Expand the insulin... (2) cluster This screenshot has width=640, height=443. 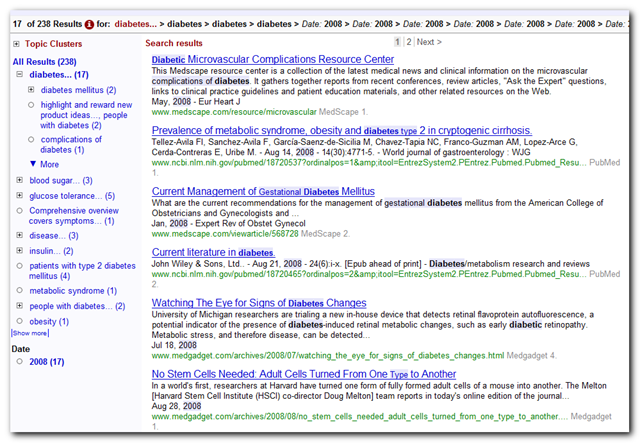coord(19,250)
